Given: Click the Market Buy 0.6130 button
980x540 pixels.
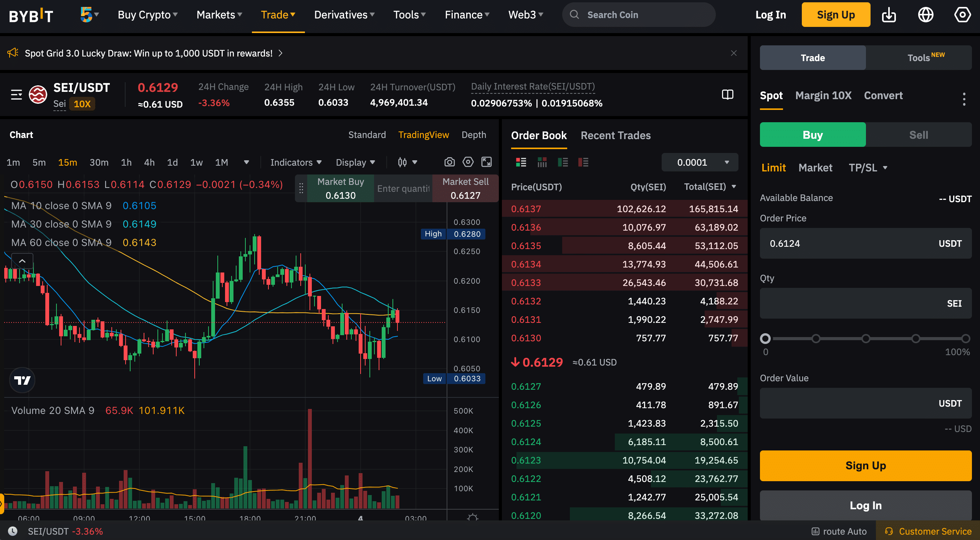Looking at the screenshot, I should [x=341, y=188].
